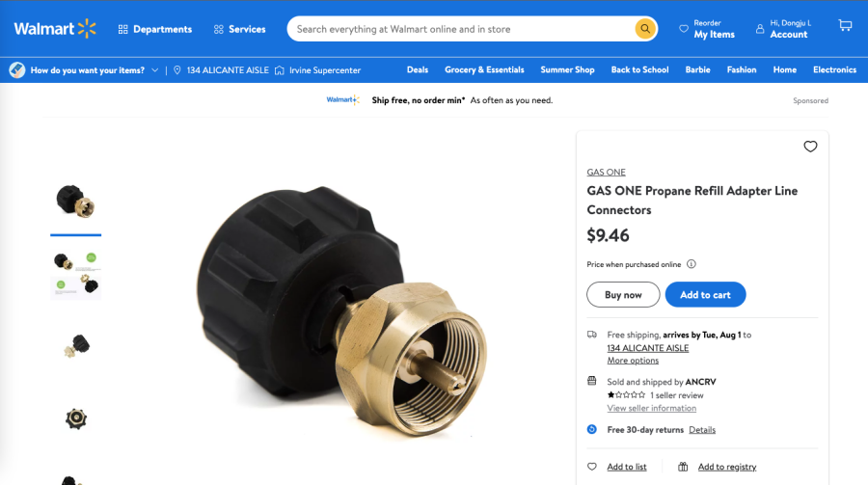Open View seller information link
The height and width of the screenshot is (485, 868).
coord(652,408)
